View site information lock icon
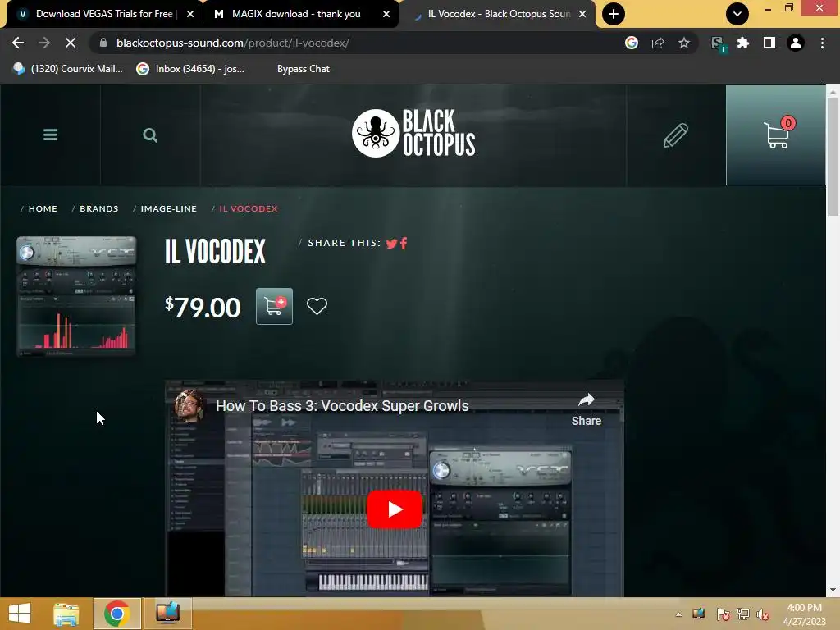 [103, 43]
